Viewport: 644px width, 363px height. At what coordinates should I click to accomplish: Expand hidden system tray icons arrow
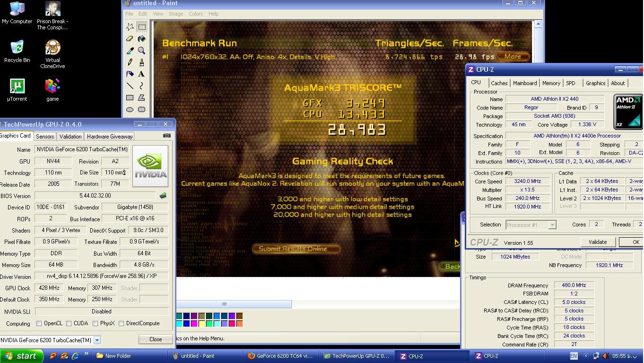tap(586, 356)
